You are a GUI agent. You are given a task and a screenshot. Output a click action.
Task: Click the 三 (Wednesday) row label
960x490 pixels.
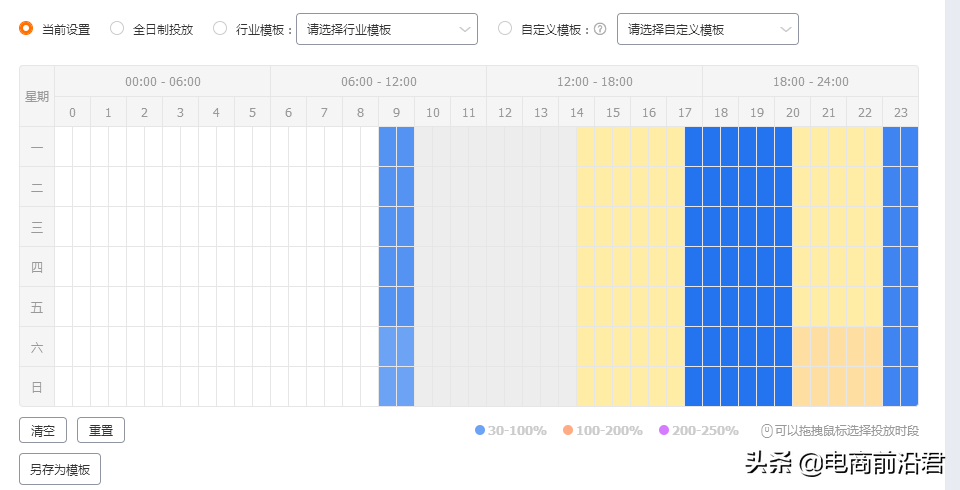coord(37,227)
